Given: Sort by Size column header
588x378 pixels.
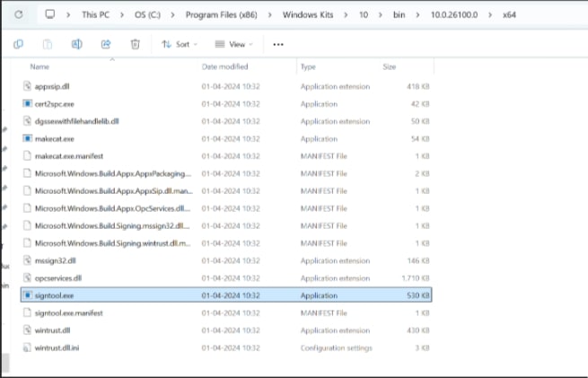Looking at the screenshot, I should pos(390,66).
